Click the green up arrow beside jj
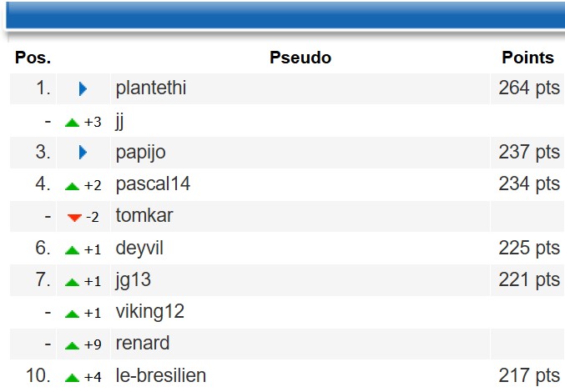565x392 pixels. coord(72,123)
